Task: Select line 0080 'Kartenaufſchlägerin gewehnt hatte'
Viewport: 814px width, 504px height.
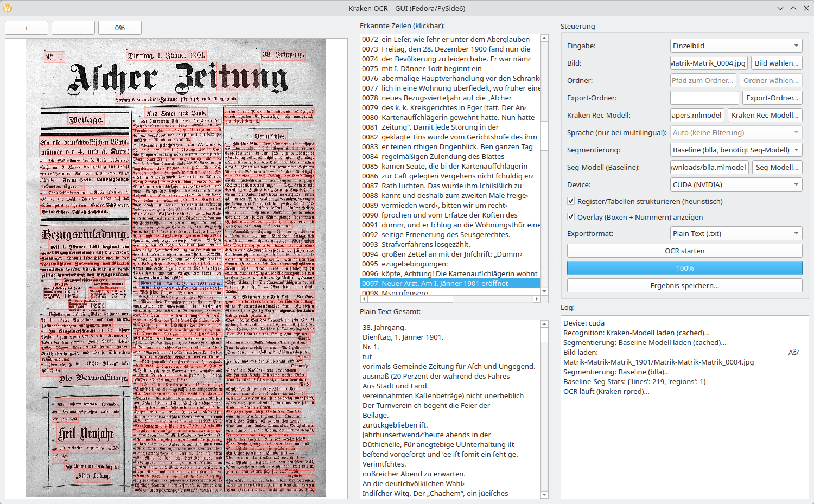Action: pos(450,117)
